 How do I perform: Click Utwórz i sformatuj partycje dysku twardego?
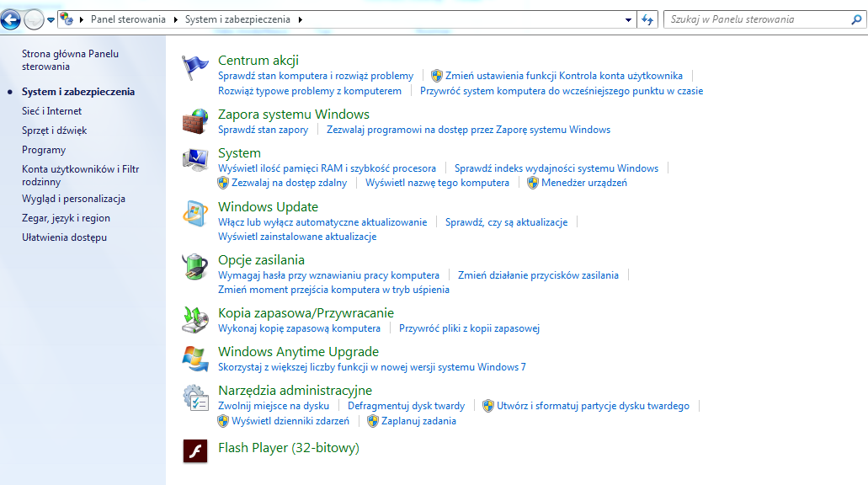coord(593,406)
